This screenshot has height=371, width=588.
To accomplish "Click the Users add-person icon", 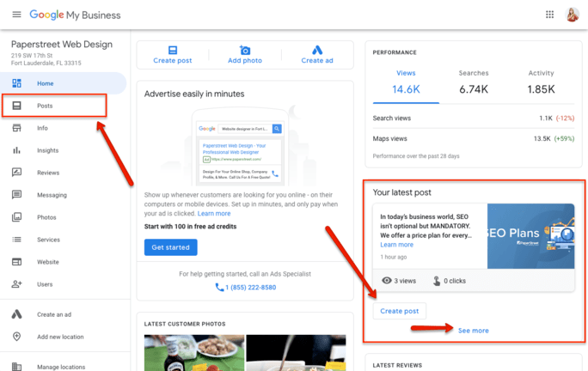I will [x=17, y=284].
